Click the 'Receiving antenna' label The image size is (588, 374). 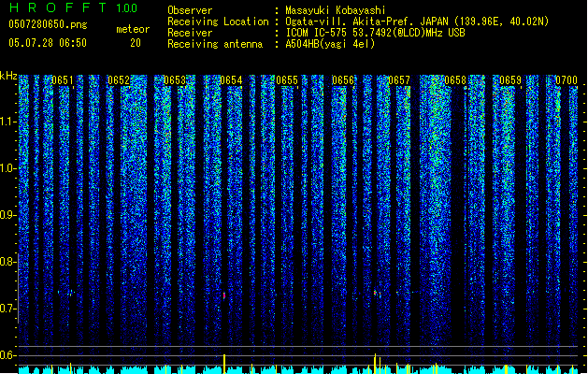coord(215,44)
